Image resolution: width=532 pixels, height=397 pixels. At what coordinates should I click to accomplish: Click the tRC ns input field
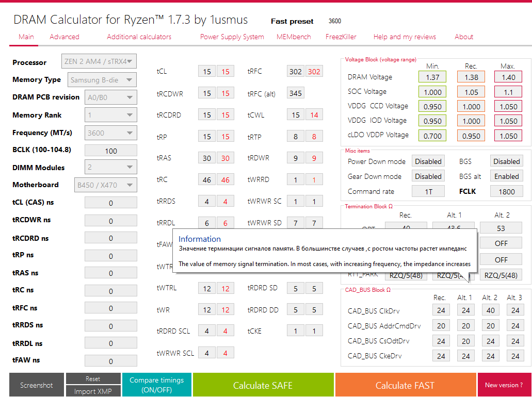(x=111, y=291)
